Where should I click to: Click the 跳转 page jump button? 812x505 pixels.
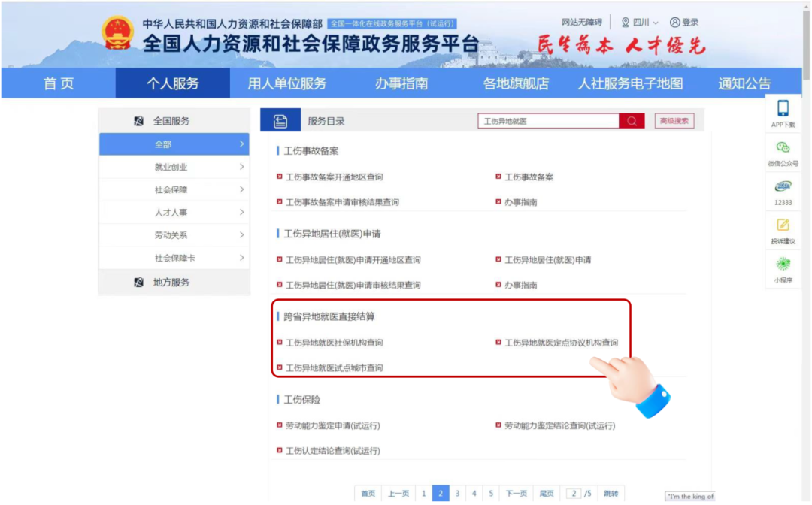point(611,494)
